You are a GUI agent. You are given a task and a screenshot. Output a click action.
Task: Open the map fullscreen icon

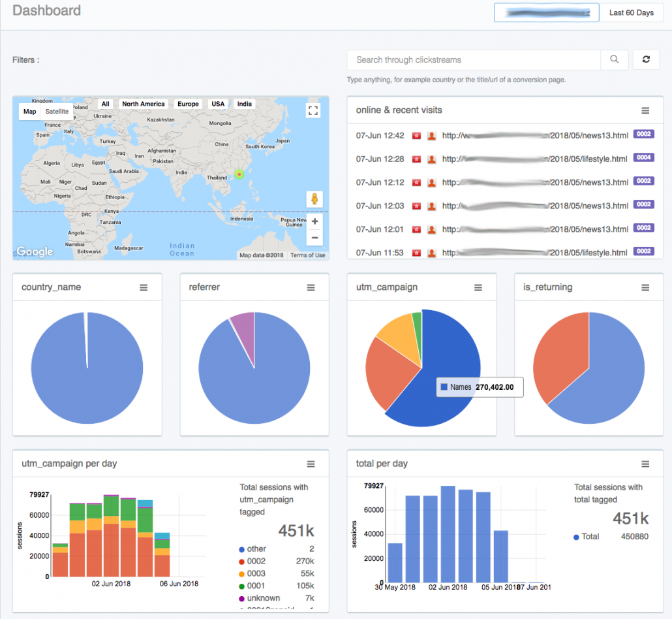click(313, 110)
